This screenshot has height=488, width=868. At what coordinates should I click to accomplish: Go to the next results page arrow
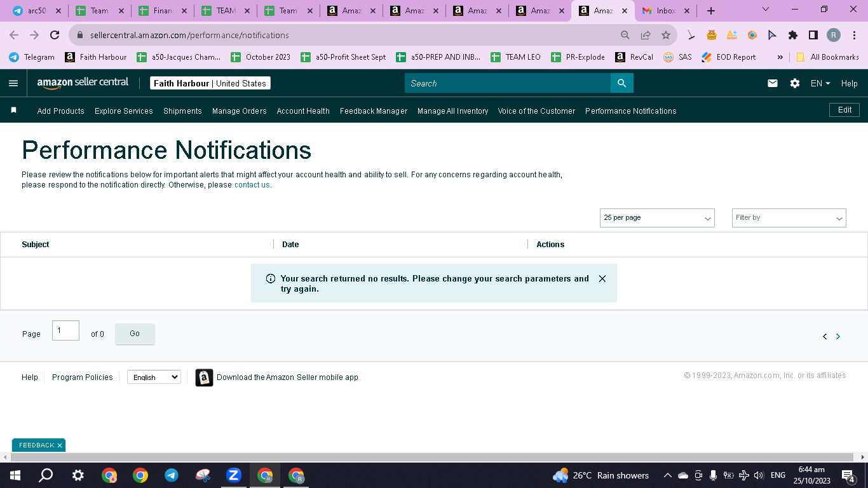tap(838, 337)
